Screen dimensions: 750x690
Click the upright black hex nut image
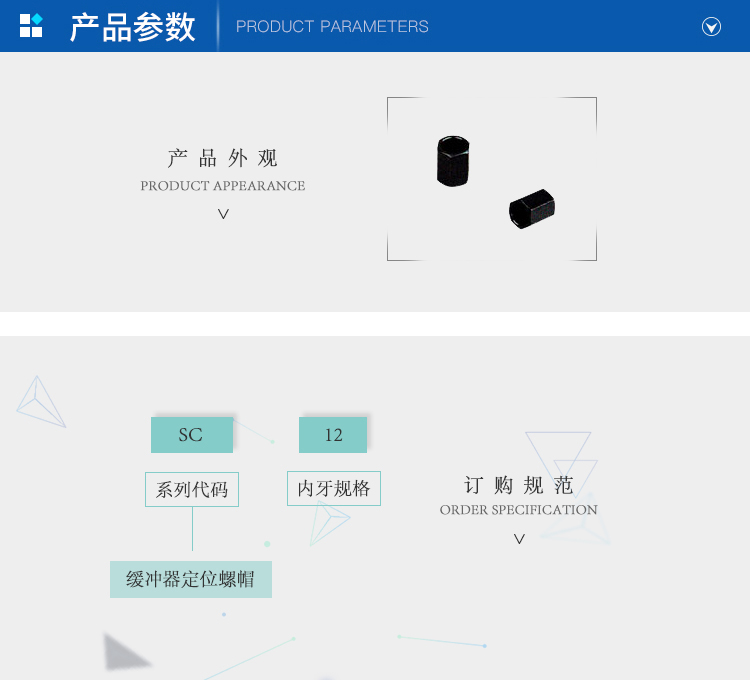tap(454, 161)
